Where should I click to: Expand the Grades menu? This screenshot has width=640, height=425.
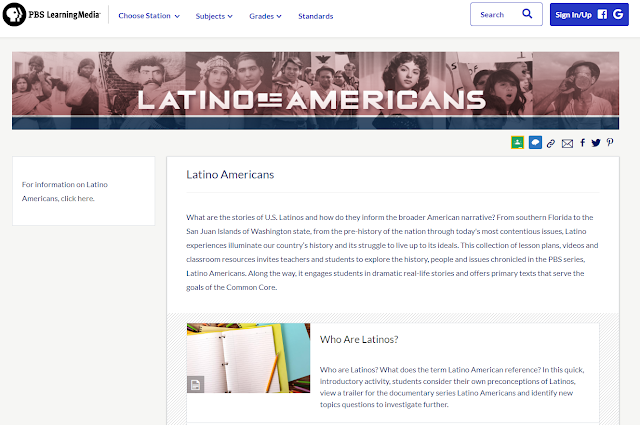pos(265,16)
